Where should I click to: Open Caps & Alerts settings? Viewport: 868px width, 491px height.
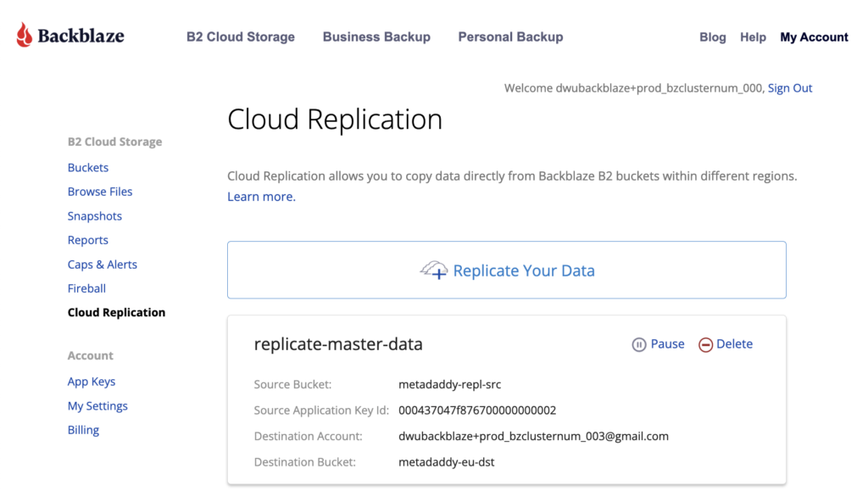tap(102, 265)
